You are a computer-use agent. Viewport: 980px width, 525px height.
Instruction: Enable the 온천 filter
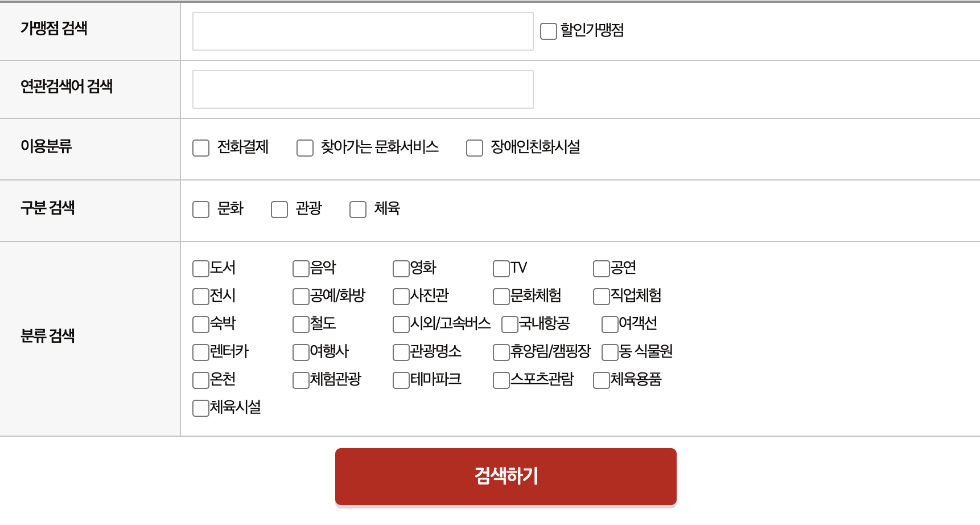coord(200,380)
